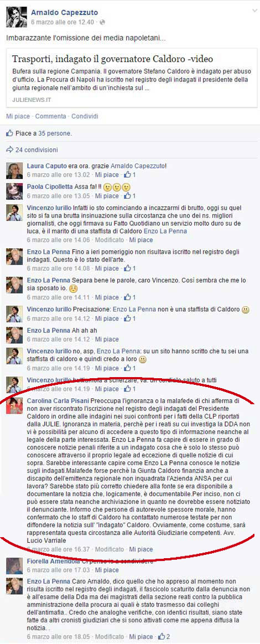This screenshot has width=260, height=644.
Task: Click the JULIENEWS.IT source label
Action: 32,100
